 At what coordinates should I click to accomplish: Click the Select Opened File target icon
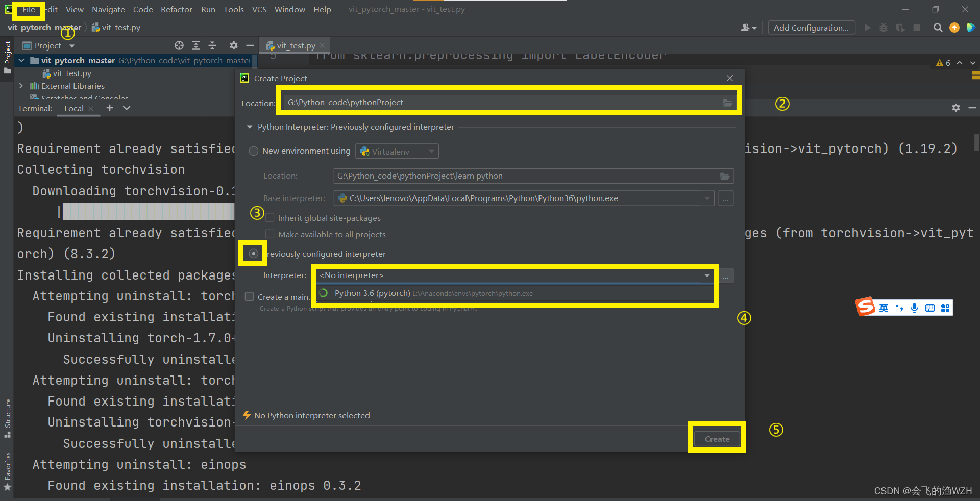pyautogui.click(x=179, y=46)
